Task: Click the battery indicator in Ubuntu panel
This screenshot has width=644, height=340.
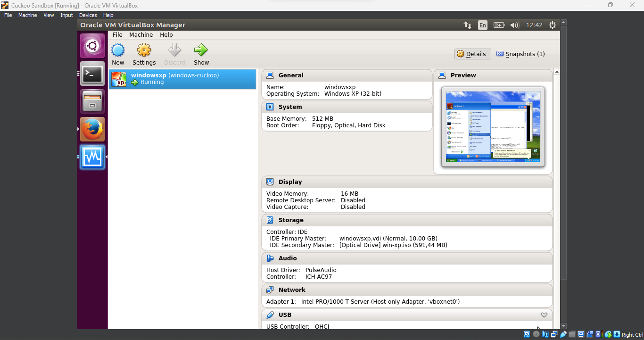Action: pyautogui.click(x=499, y=25)
